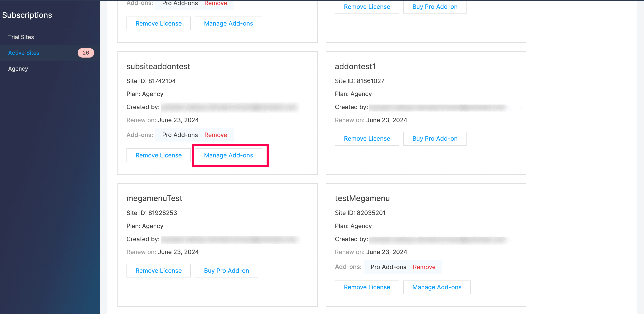Open Trial Sites in sidebar

click(x=21, y=37)
